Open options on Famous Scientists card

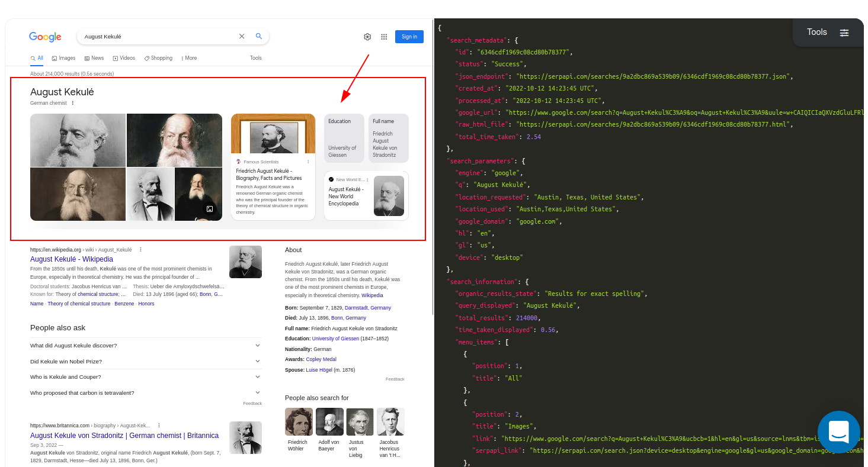click(308, 162)
